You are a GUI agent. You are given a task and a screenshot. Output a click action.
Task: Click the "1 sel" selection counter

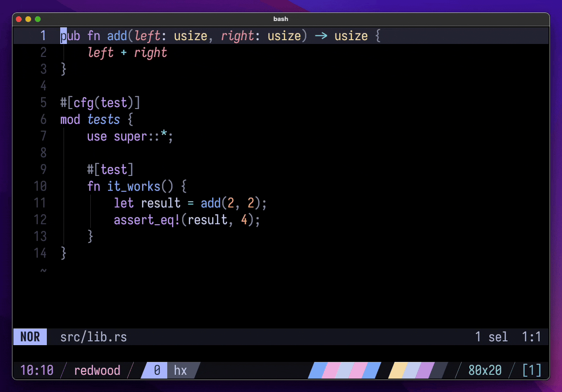[x=491, y=337]
